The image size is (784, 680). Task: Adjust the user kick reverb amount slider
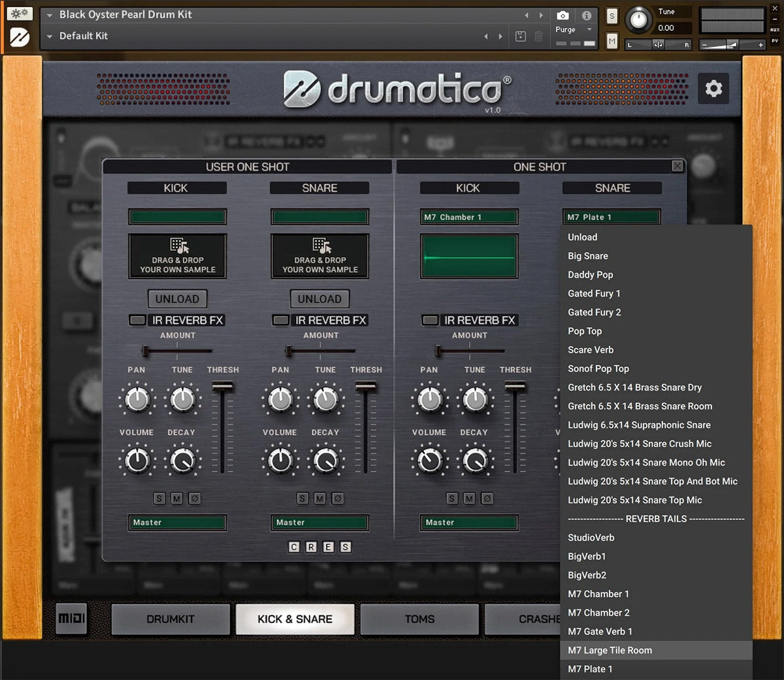(x=177, y=351)
